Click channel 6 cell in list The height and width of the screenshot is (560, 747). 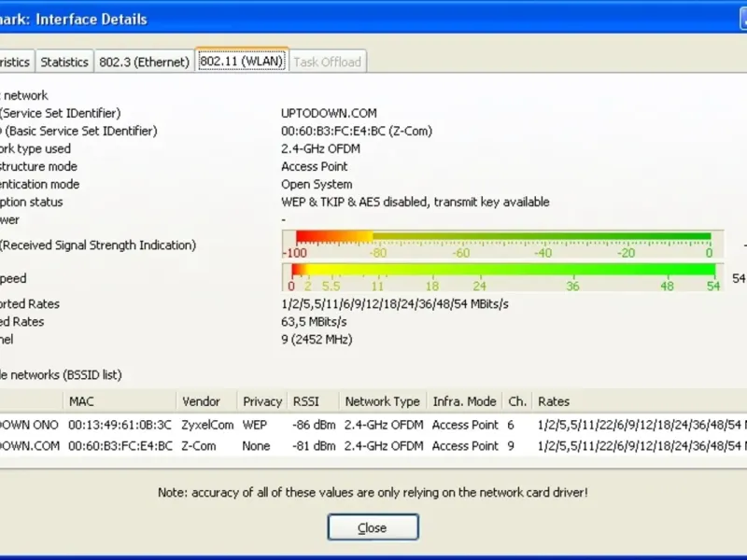click(x=511, y=425)
